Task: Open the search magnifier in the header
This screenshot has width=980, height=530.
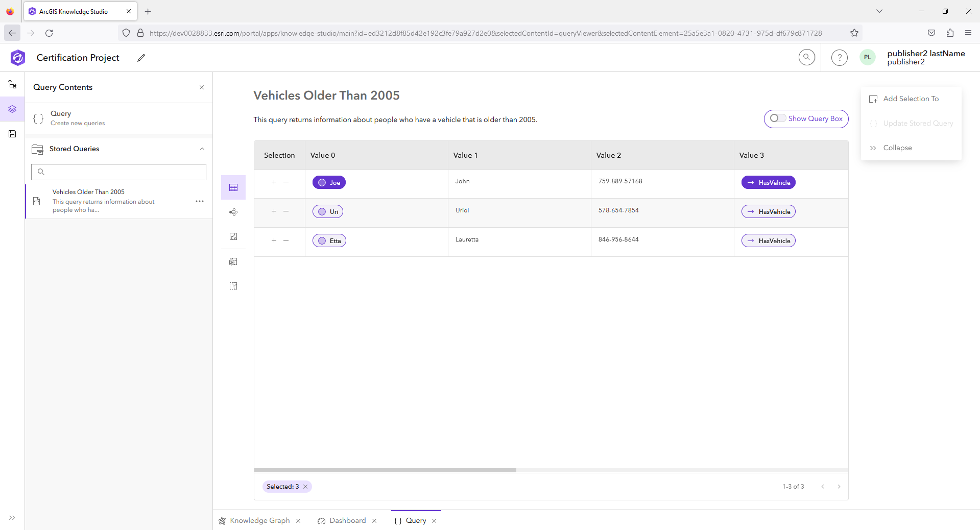Action: tap(806, 57)
